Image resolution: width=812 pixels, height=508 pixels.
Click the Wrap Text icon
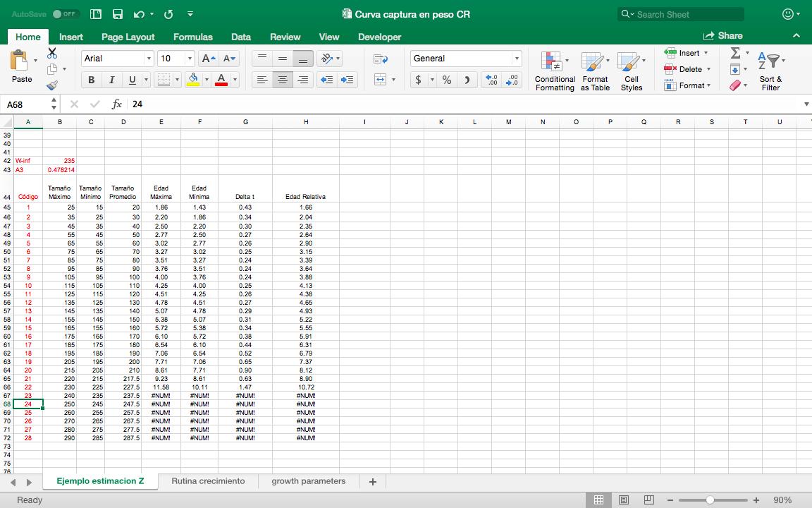tap(381, 59)
